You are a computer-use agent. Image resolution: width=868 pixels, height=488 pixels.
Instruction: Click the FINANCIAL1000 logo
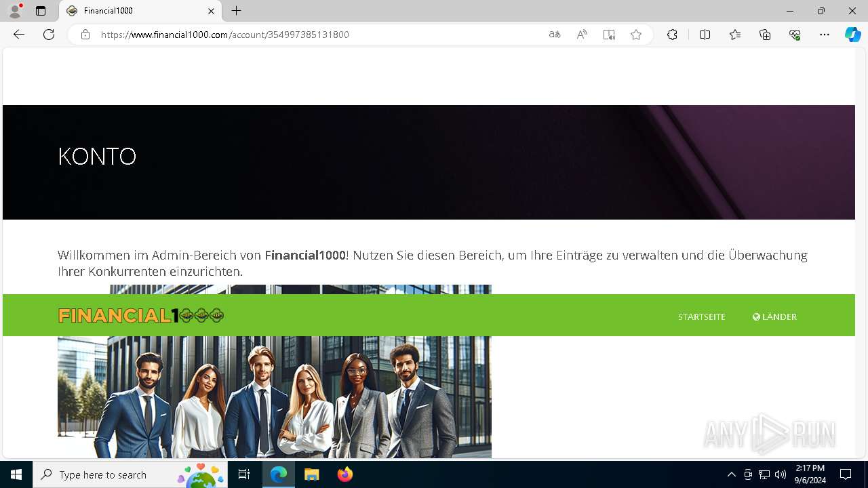tap(141, 316)
